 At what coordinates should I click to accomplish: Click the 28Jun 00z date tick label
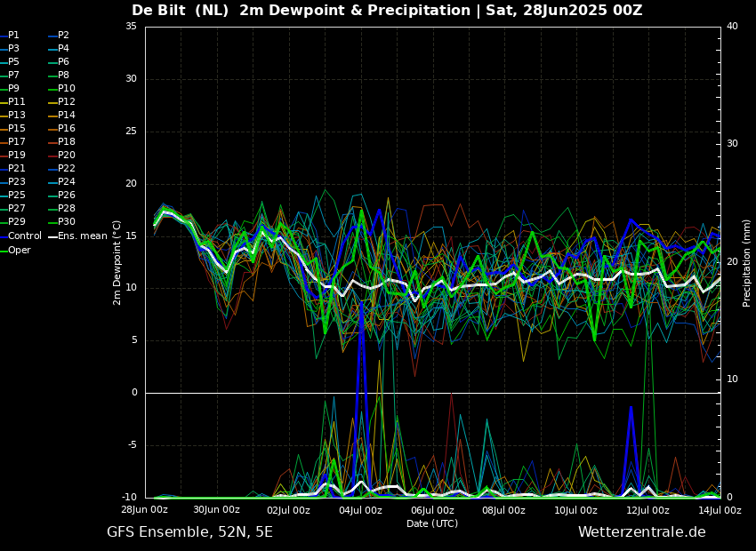[144, 510]
